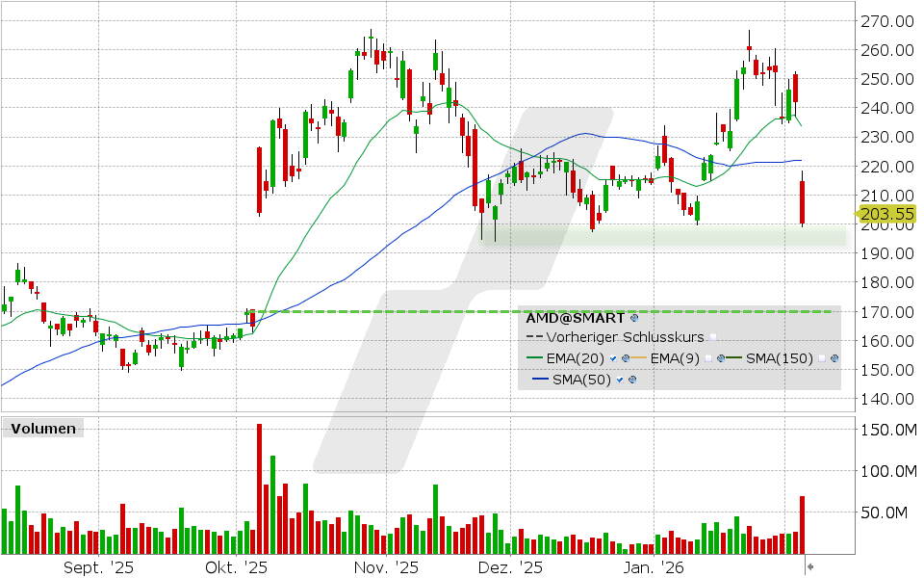924x578 pixels.
Task: Enable the SMA(150) indicator checkbox
Action: point(820,357)
